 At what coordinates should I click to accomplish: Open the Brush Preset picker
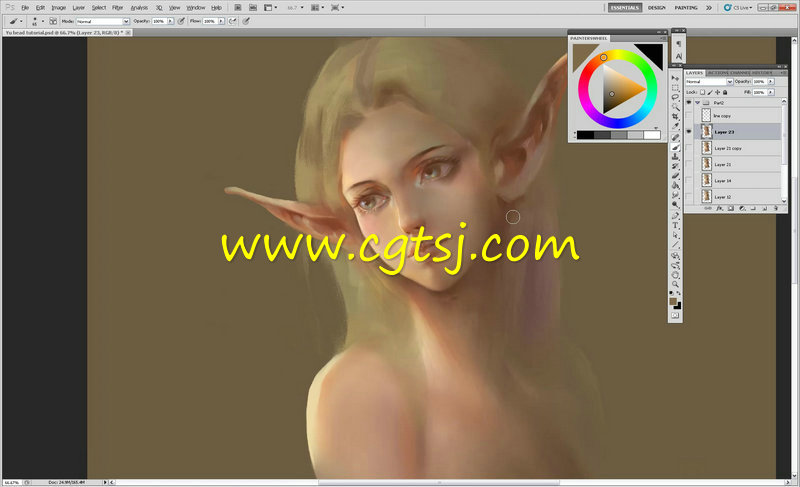37,21
